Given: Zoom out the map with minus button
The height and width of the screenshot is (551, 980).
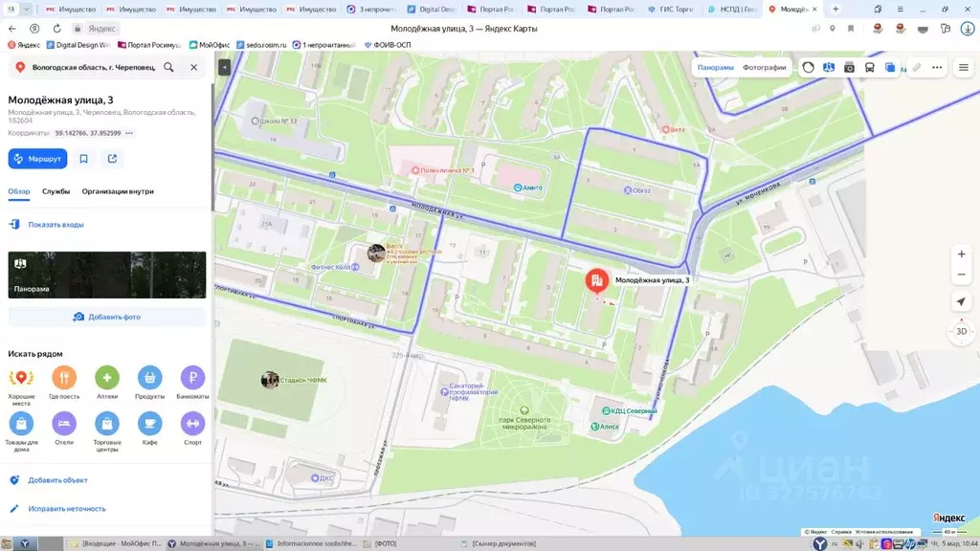Looking at the screenshot, I should tap(961, 275).
